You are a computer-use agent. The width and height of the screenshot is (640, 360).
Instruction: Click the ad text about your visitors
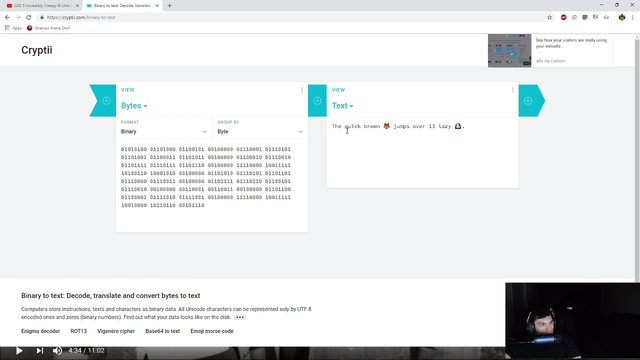(x=571, y=43)
